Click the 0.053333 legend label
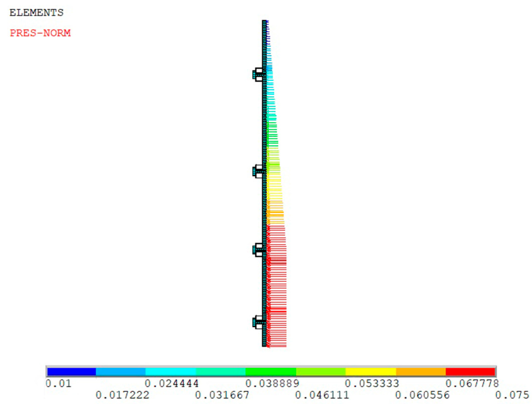Viewport: 532px width, 404px height. point(372,384)
